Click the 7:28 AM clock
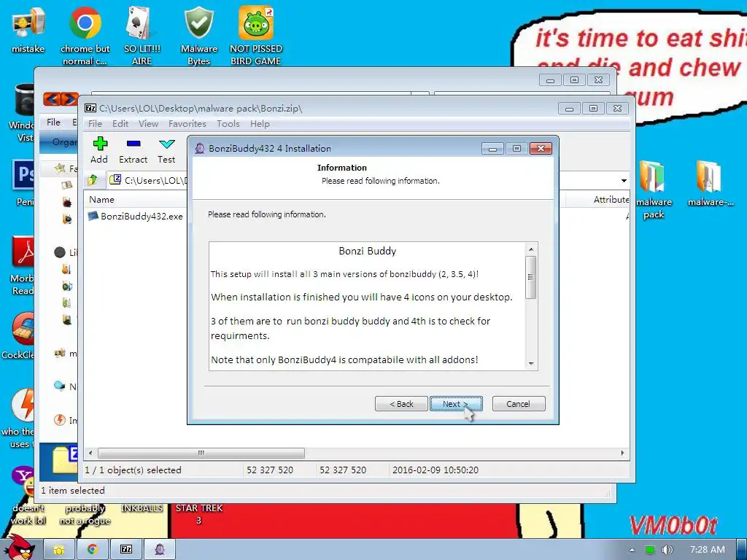The height and width of the screenshot is (560, 747). click(x=708, y=550)
